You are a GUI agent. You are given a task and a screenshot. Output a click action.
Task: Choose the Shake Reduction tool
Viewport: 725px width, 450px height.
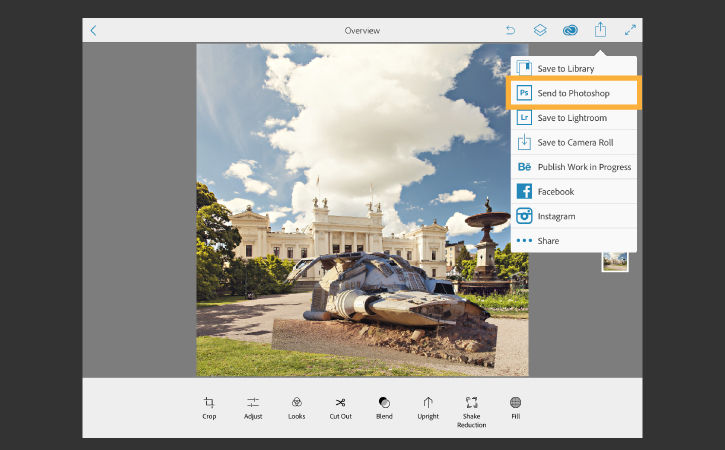(x=472, y=412)
